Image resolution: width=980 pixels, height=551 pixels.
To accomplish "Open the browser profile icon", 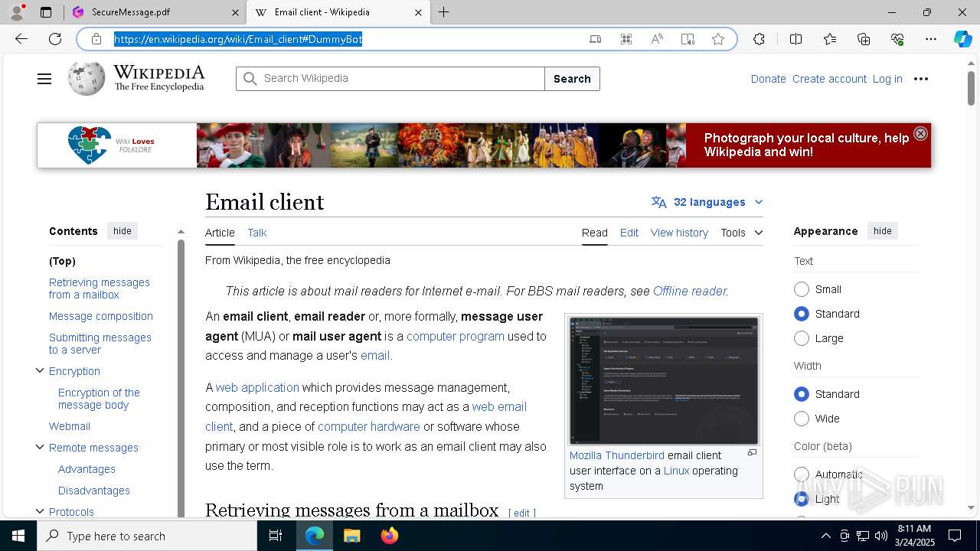I will click(17, 12).
